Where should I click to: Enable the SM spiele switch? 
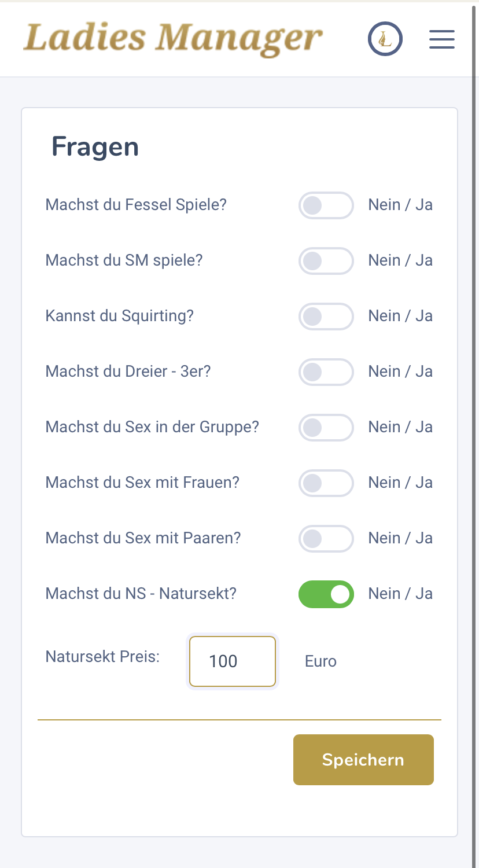pyautogui.click(x=326, y=261)
